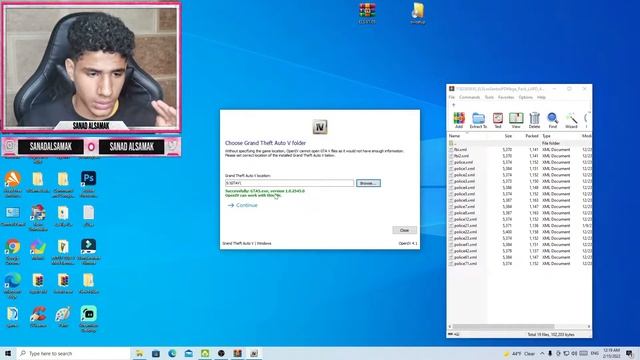Click the up-folder arrow in WinRAR
640x360 pixels.
click(x=453, y=105)
